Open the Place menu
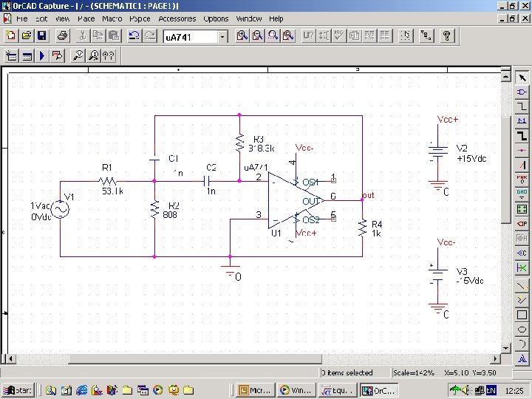This screenshot has width=532, height=399. tap(86, 18)
